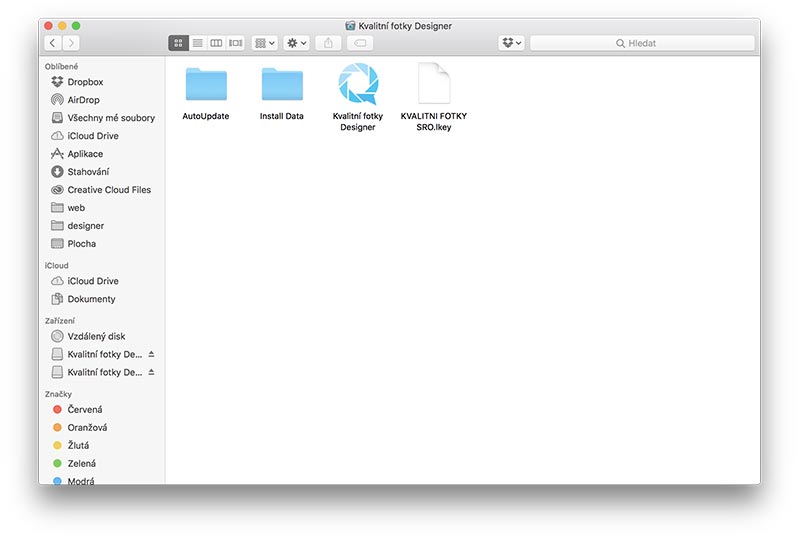Switch to Cover Flow view mode
This screenshot has height=548, width=800.
[235, 43]
